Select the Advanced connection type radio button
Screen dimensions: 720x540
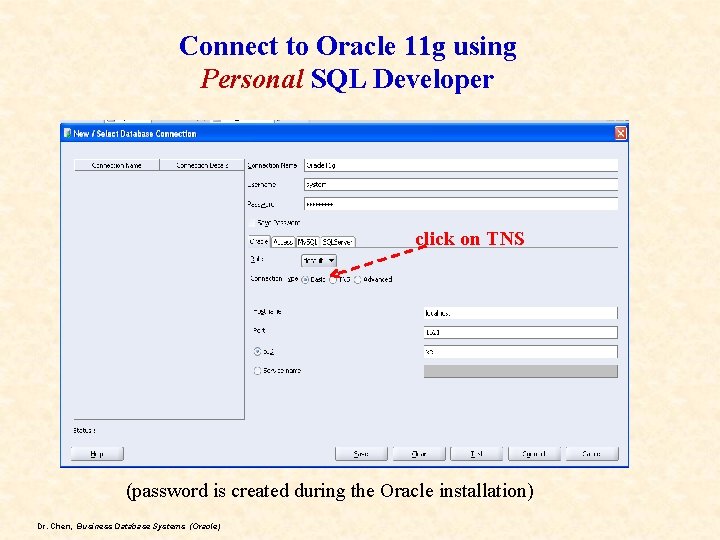(x=357, y=280)
